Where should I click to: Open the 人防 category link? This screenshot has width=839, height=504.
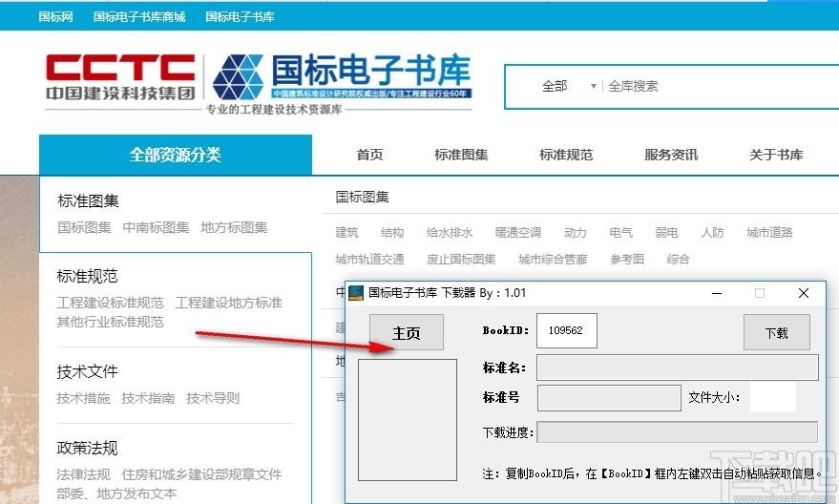pos(712,233)
